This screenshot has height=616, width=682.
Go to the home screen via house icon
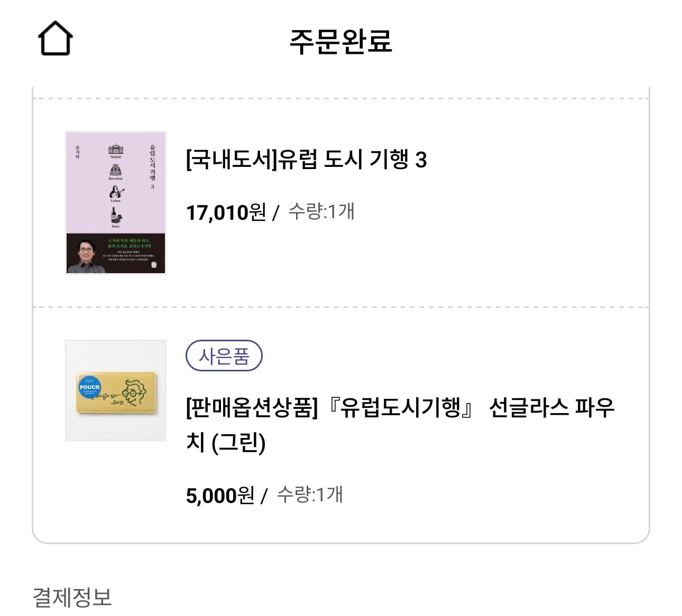click(x=56, y=39)
